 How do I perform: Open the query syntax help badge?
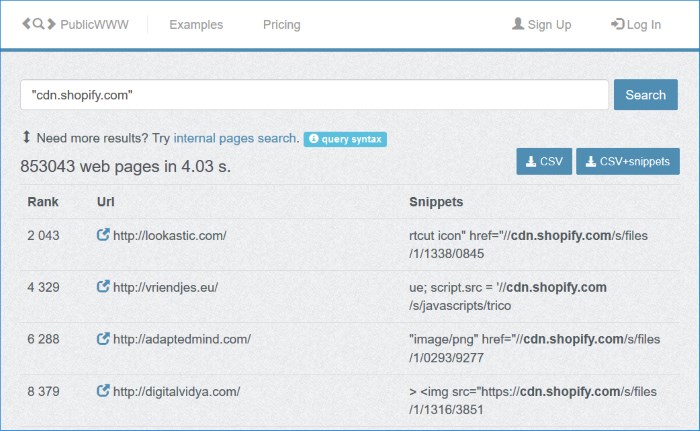pyautogui.click(x=345, y=139)
